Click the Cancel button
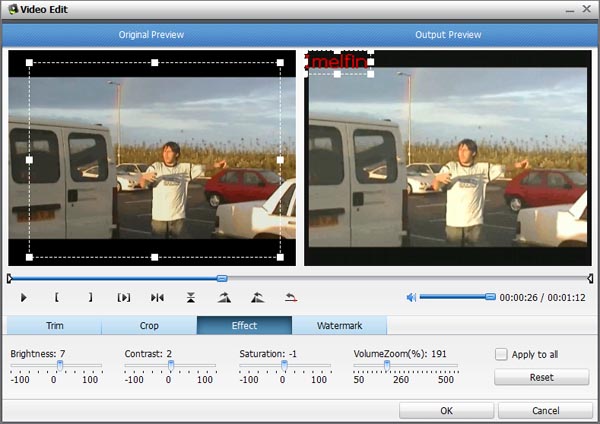Image resolution: width=600 pixels, height=424 pixels. pos(545,411)
